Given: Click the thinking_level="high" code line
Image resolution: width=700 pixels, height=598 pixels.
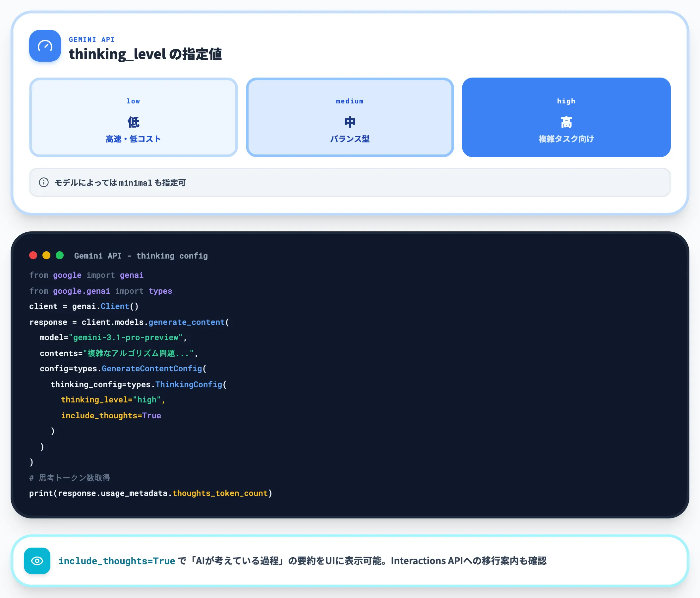Looking at the screenshot, I should coord(113,400).
